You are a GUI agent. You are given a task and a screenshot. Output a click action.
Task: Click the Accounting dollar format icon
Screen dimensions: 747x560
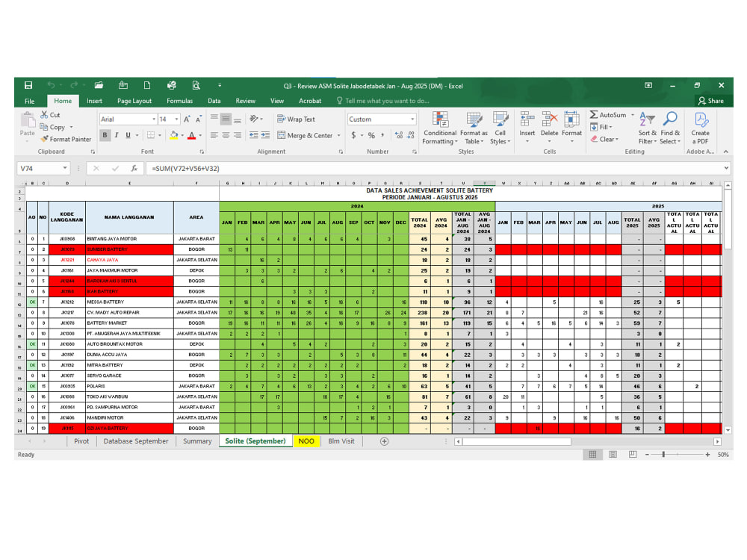point(353,135)
